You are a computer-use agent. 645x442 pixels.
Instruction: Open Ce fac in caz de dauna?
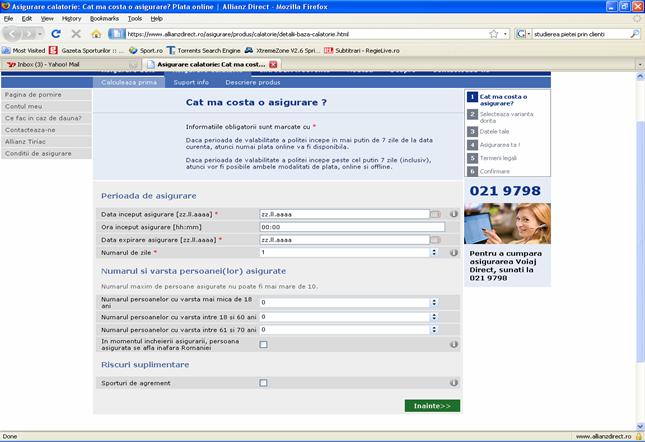[x=46, y=118]
